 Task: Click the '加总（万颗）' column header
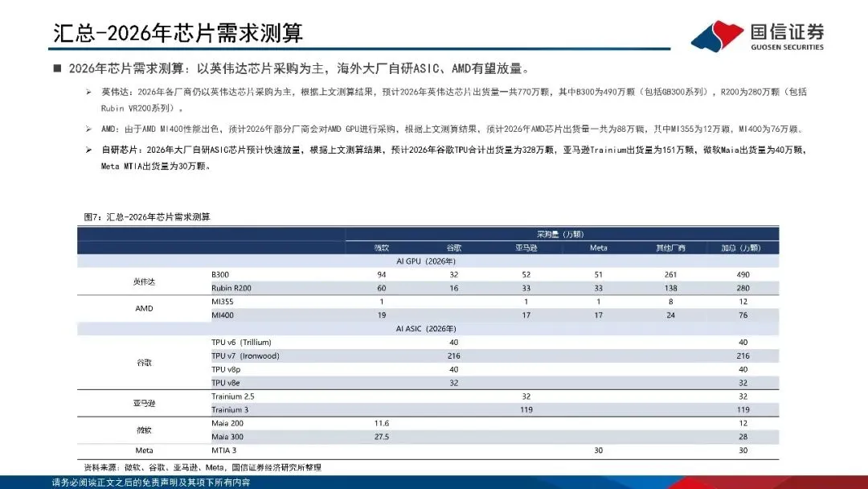pyautogui.click(x=741, y=248)
